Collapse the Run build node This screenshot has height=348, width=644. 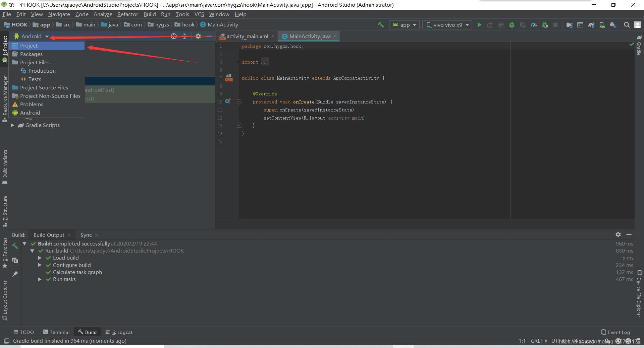point(32,251)
